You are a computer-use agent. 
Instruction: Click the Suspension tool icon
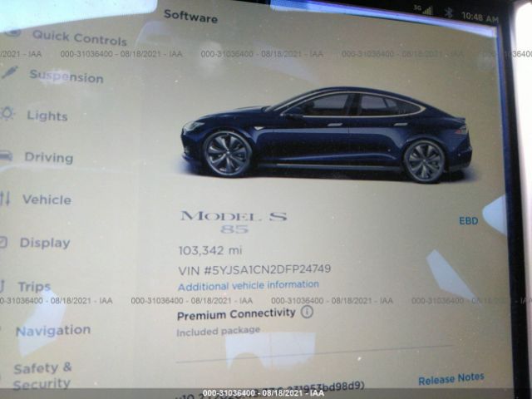click(x=9, y=72)
